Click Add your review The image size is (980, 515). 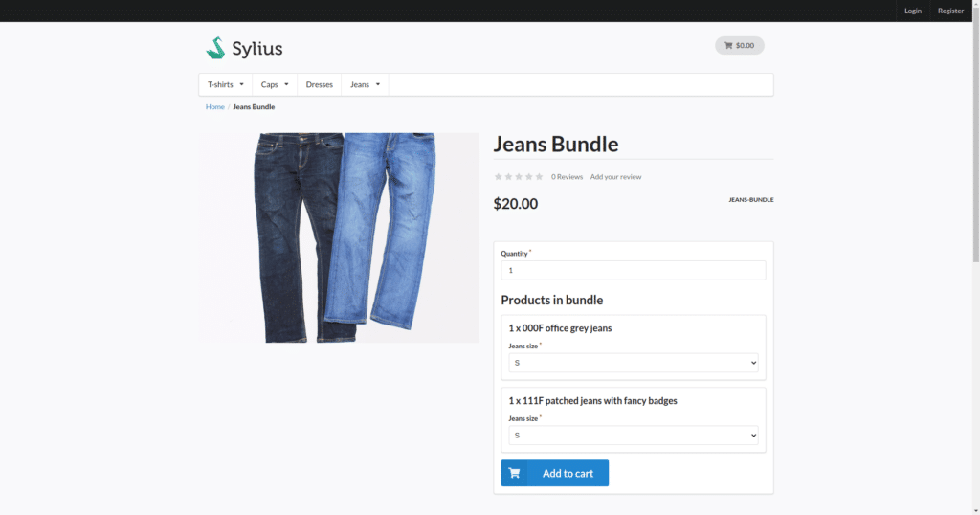(x=615, y=177)
